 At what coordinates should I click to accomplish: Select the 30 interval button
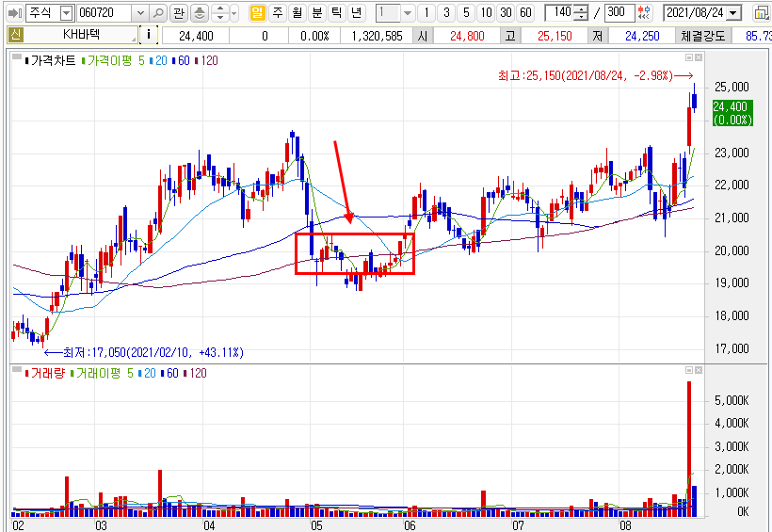pyautogui.click(x=506, y=13)
